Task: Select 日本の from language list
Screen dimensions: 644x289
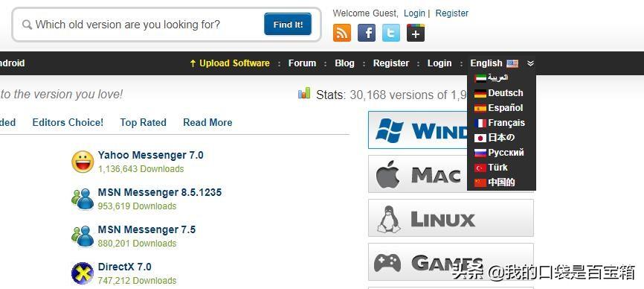Action: (x=501, y=137)
